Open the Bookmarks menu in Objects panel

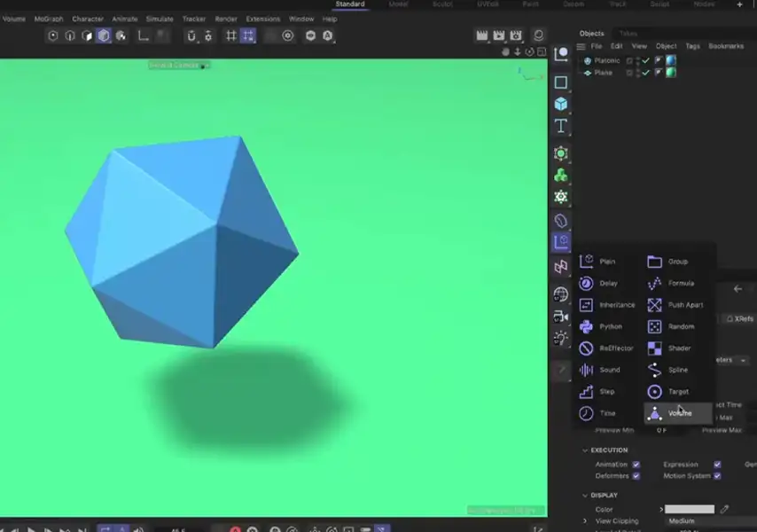726,45
